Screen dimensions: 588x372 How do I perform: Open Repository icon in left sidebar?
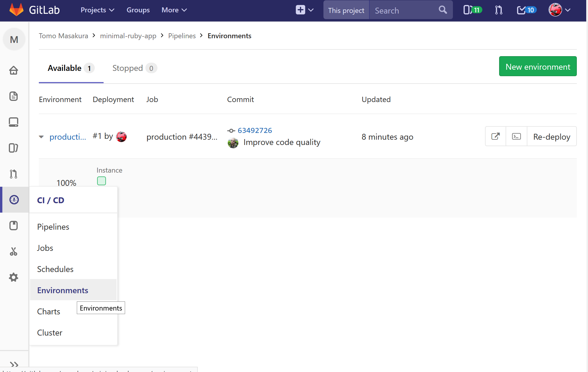14,96
